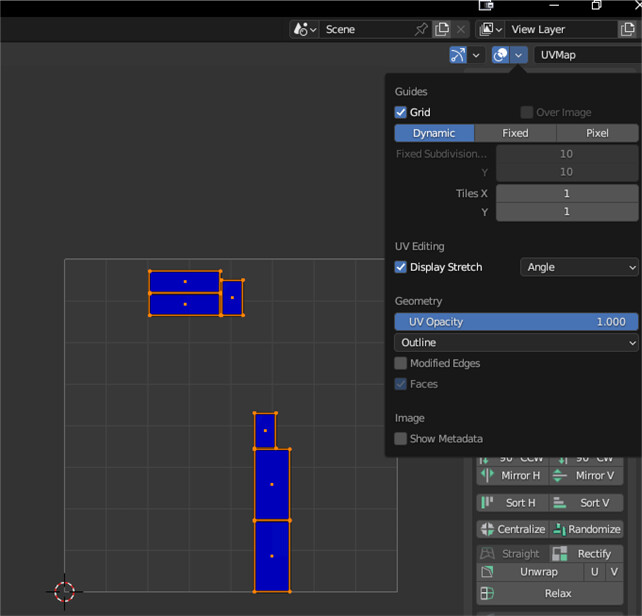Open the Outline edge display dropdown
The height and width of the screenshot is (616, 642).
516,342
